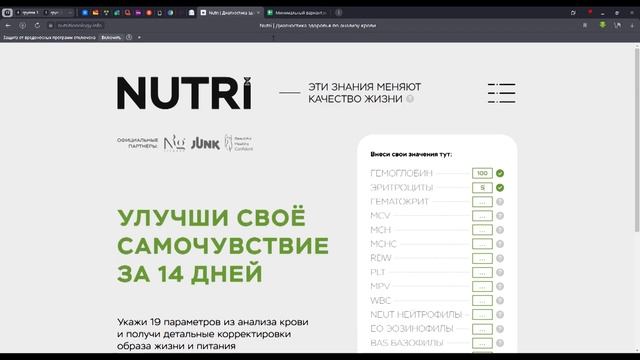Click the heading УЛУЧШИ СВОЁ САМОЧУВСТВИЕ
The image size is (640, 360).
(x=223, y=231)
